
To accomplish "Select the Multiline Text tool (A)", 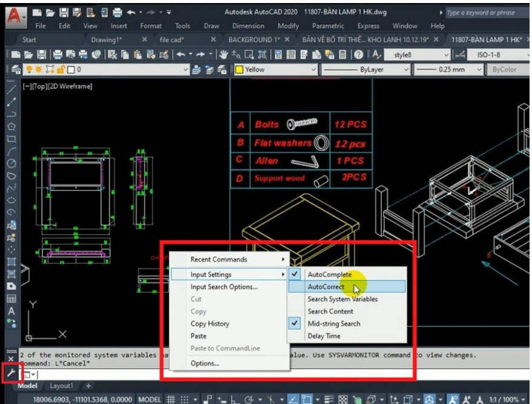I will (11, 311).
